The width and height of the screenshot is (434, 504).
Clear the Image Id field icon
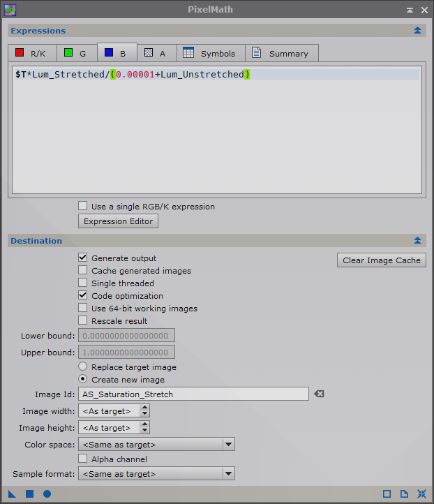click(319, 394)
